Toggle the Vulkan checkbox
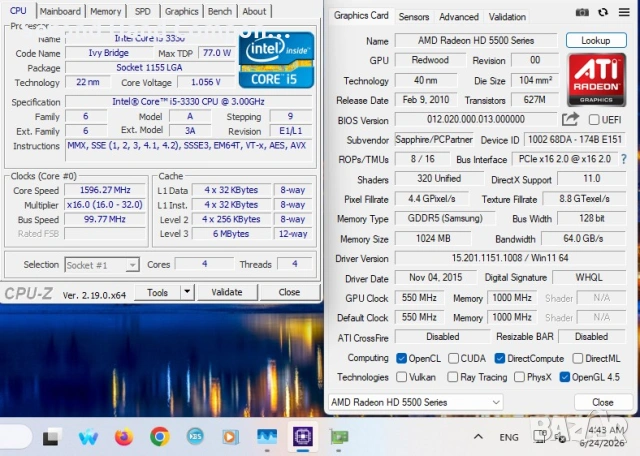The width and height of the screenshot is (640, 456). (402, 377)
